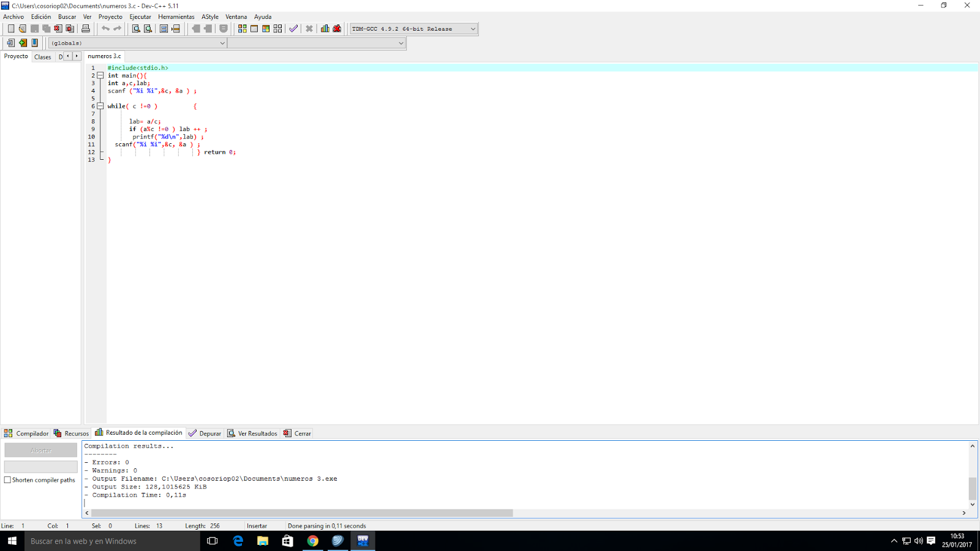
Task: Collapse the main() fold marker at line 2
Action: click(100, 75)
